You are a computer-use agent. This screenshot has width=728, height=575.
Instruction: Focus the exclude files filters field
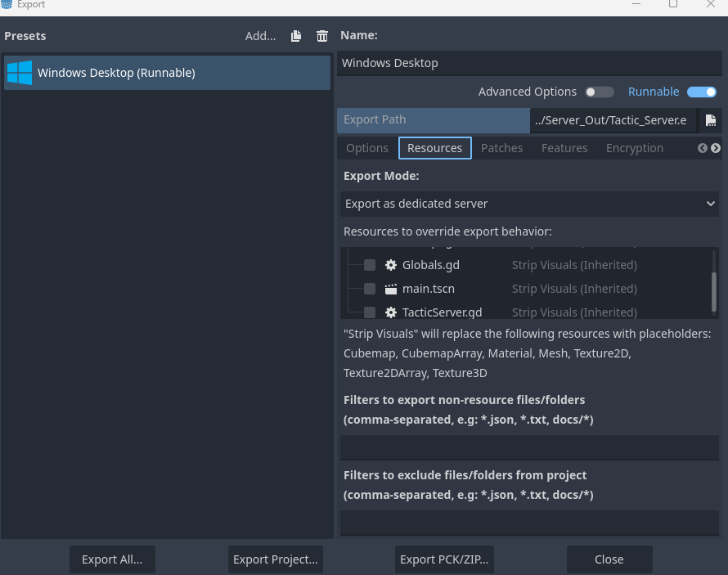(529, 523)
